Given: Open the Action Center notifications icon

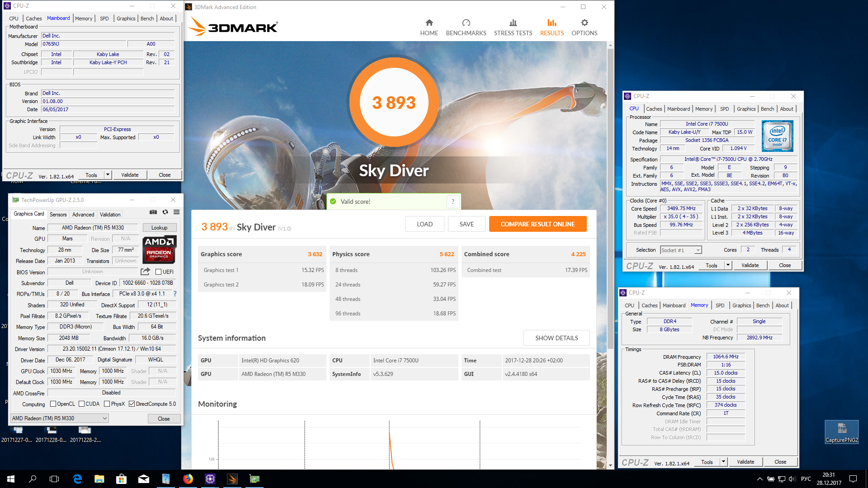Looking at the screenshot, I should pos(853,479).
